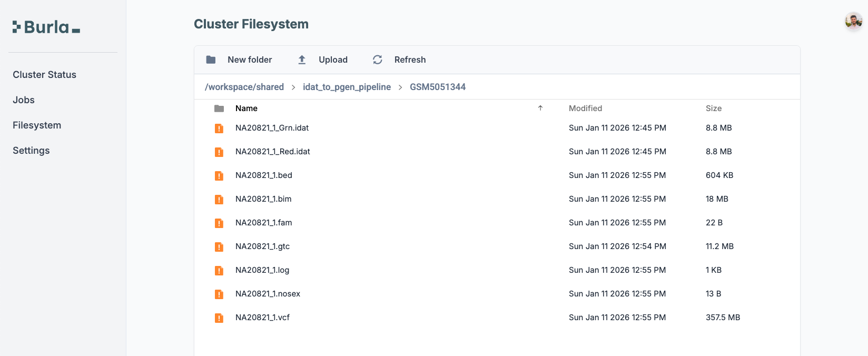Select the NA20821_1_Red.idat file
The height and width of the screenshot is (356, 868).
(x=273, y=152)
